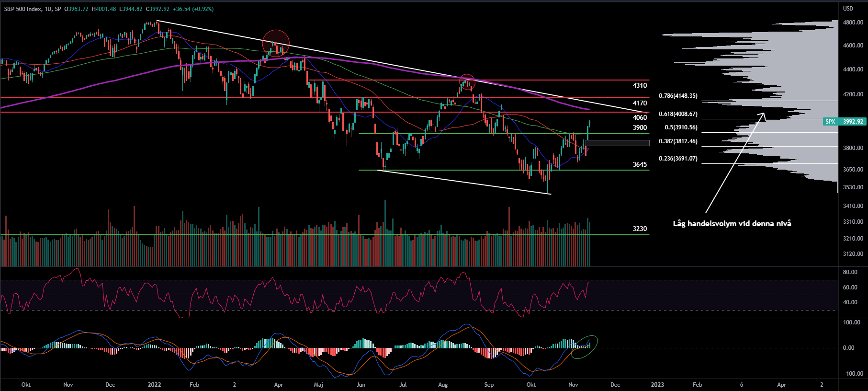
Task: Click the 3230 level label
Action: tap(640, 229)
